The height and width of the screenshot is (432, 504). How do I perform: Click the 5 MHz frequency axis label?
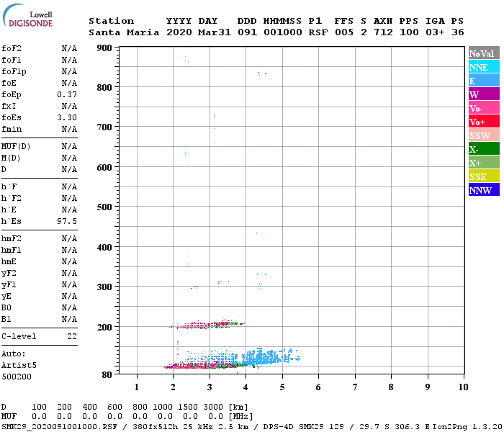click(282, 387)
